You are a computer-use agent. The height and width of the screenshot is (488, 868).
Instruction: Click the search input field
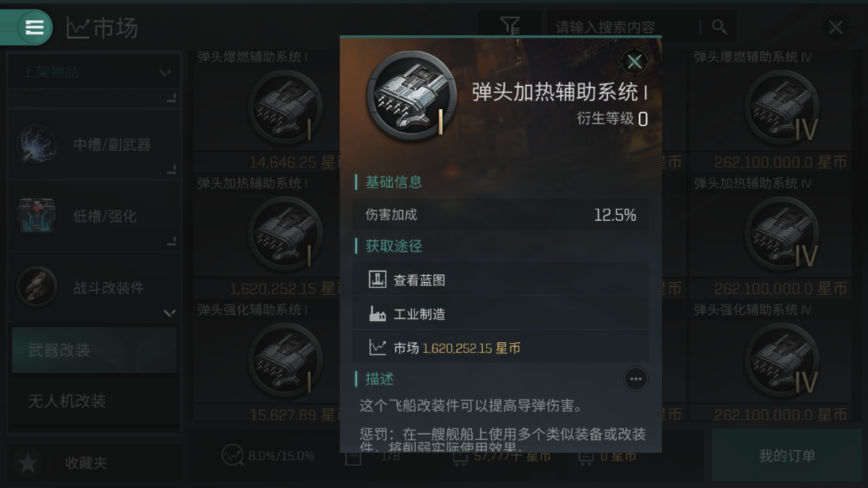point(623,27)
